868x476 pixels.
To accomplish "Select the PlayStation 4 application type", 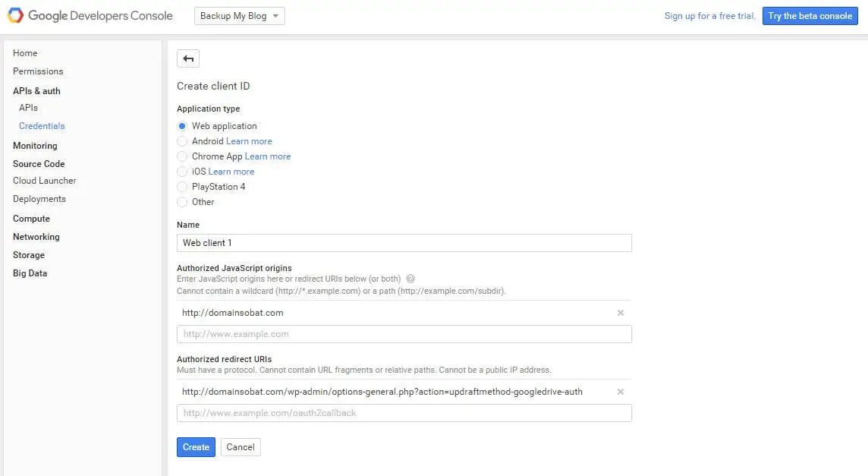I will [x=182, y=186].
